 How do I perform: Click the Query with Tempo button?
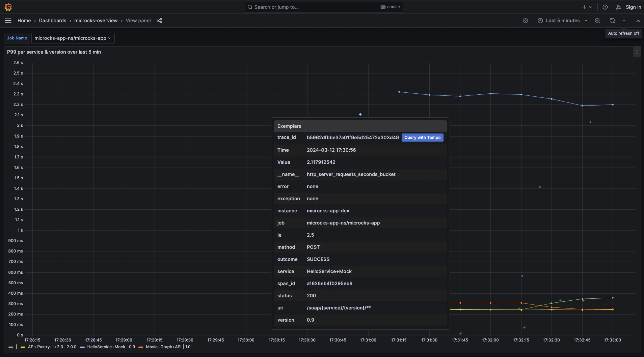click(422, 138)
